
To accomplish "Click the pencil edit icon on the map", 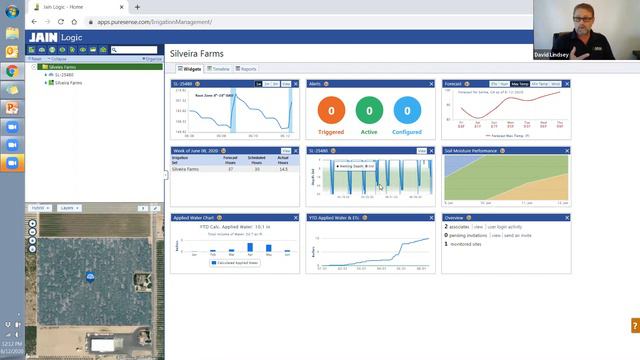I will point(155,208).
